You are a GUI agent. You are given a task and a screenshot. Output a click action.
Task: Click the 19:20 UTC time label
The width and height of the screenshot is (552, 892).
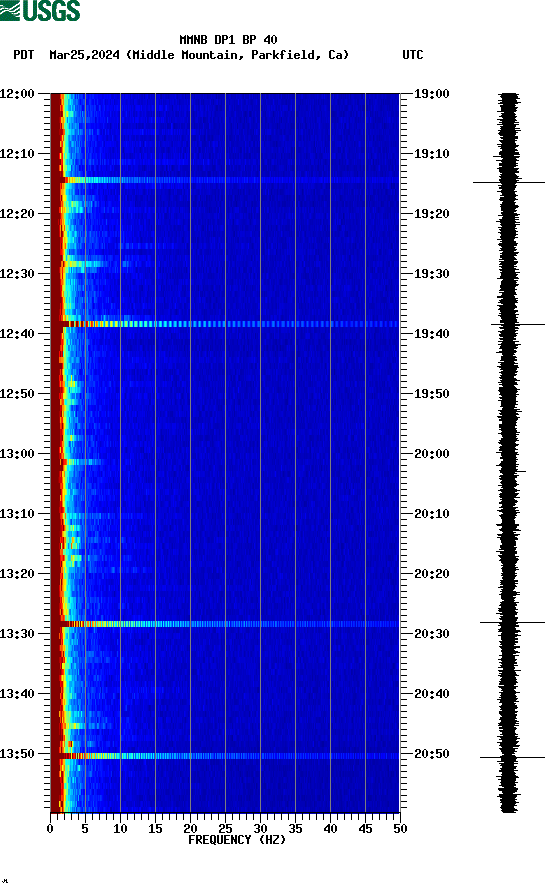coord(431,214)
